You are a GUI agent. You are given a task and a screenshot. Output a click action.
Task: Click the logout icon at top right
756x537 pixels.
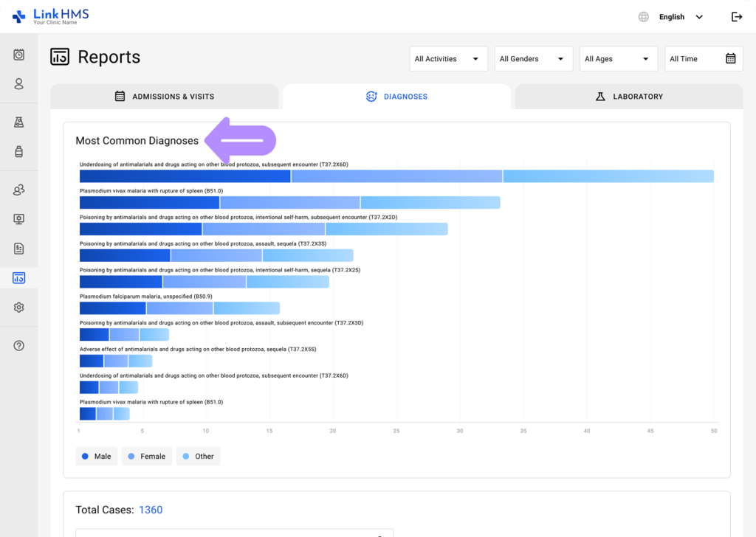click(737, 16)
